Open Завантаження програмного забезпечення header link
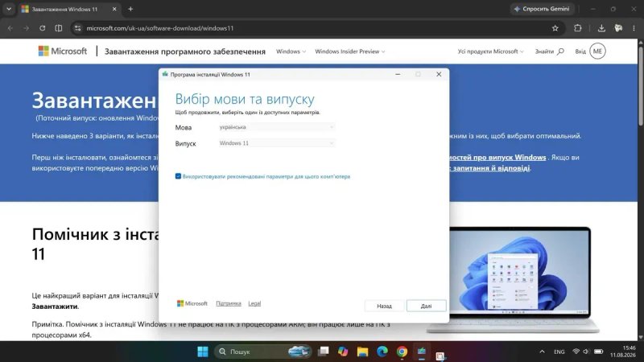Viewport: 644px width, 362px height. pos(185,51)
